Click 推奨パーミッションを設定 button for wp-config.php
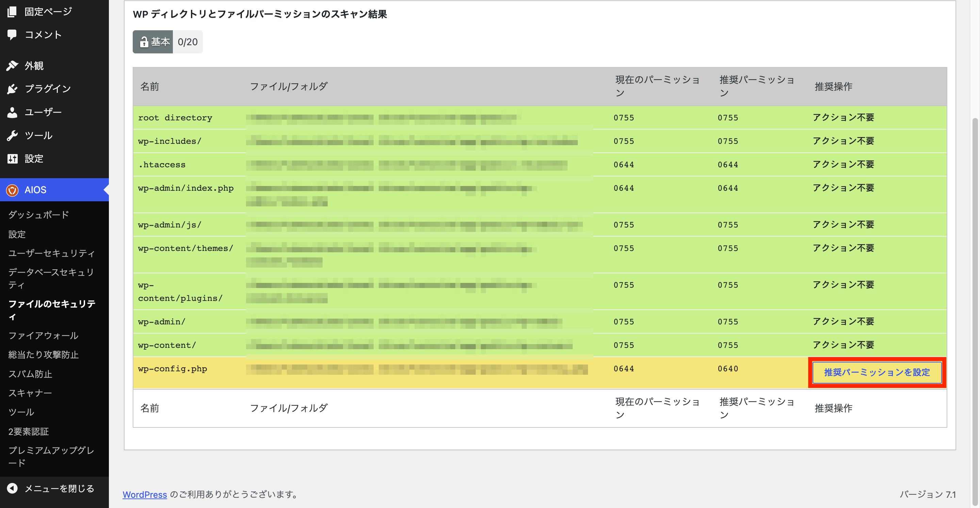This screenshot has height=508, width=980. (877, 373)
